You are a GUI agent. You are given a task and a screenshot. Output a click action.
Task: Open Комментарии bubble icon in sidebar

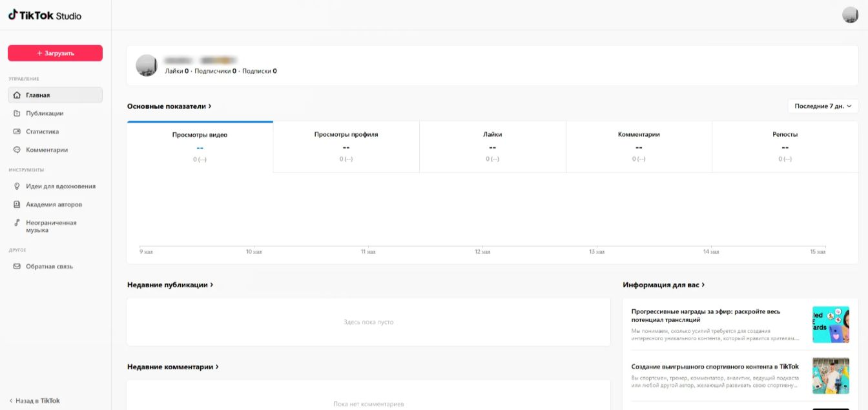click(x=17, y=150)
